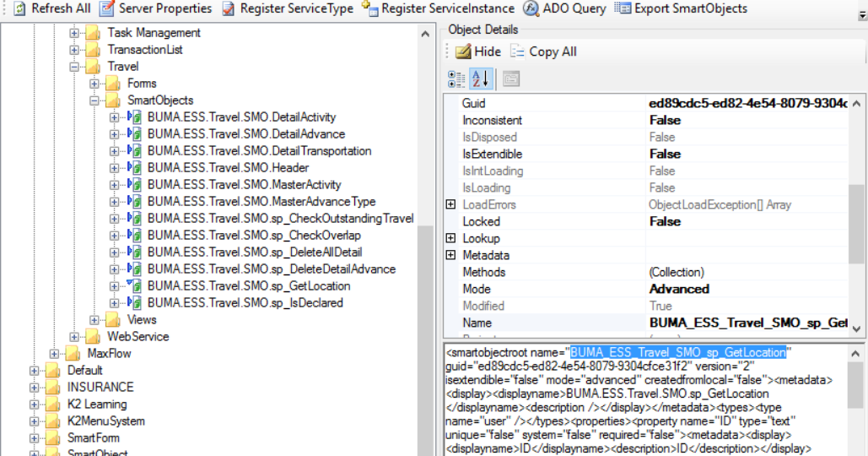
Task: Select the sp_DeleteDetailAdvance smartobject icon
Action: (x=134, y=269)
